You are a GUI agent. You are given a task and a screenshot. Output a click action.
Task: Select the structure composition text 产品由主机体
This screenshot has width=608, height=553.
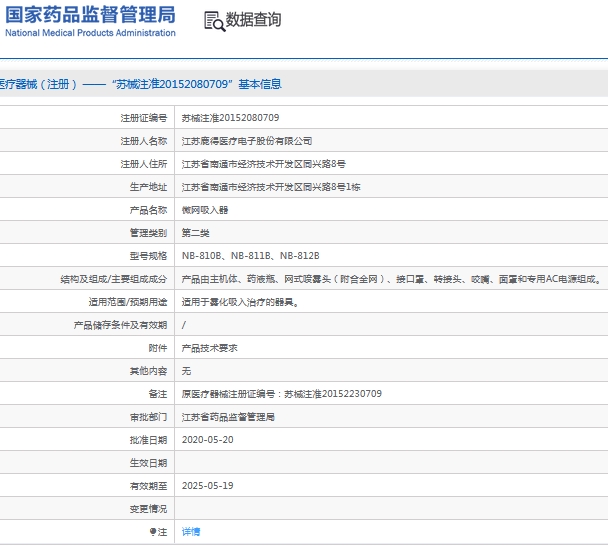click(392, 279)
